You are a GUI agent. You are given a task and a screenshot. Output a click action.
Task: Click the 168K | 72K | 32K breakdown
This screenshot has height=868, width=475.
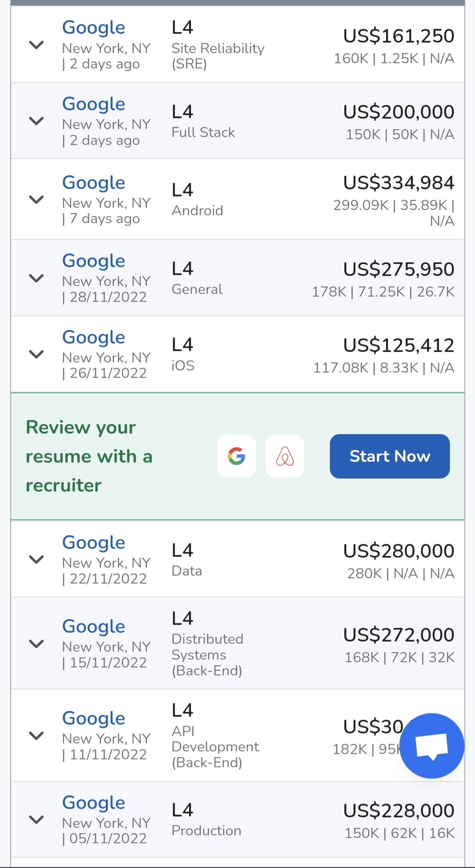[399, 657]
